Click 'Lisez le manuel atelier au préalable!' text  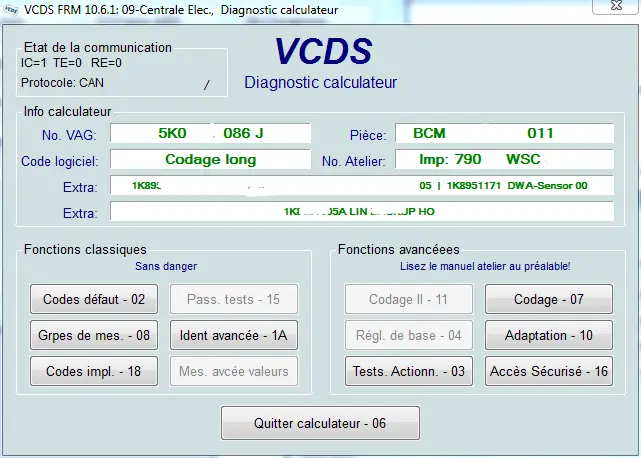click(485, 266)
